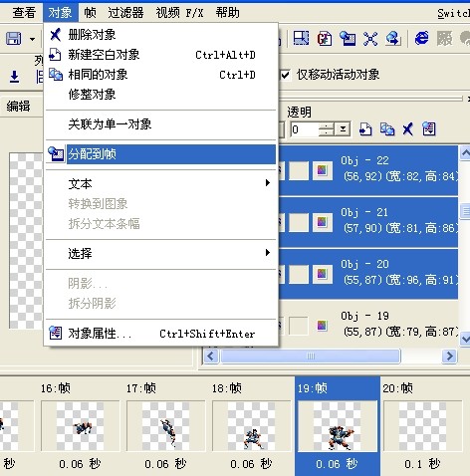Click the horizontal scrollbar thumb
This screenshot has width=470, height=476.
[311, 357]
